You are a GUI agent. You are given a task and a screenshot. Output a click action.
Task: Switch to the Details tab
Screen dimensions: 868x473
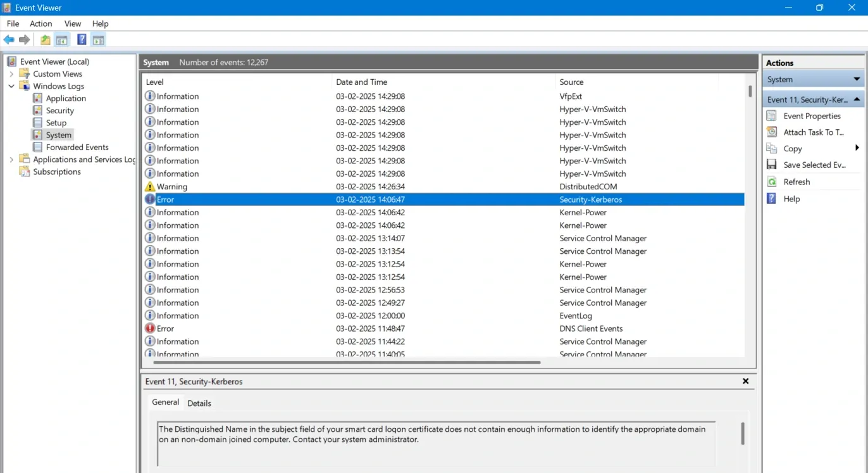pyautogui.click(x=199, y=403)
